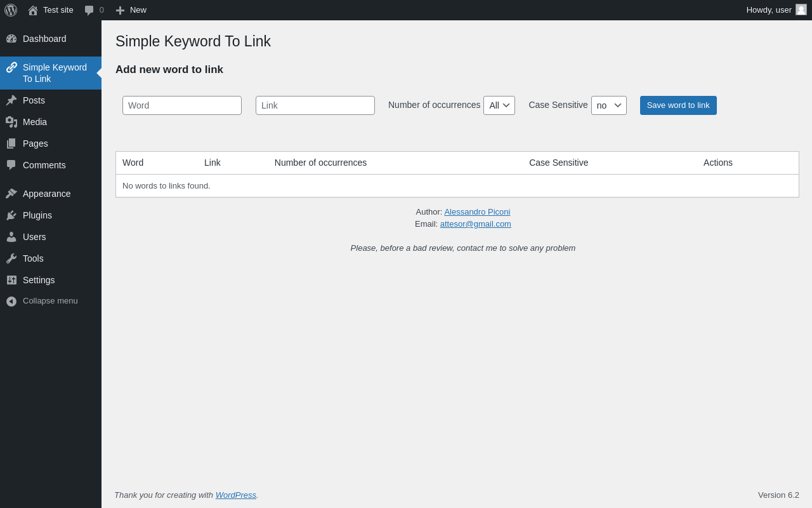812x508 pixels.
Task: Open Appearance menu label
Action: point(47,194)
